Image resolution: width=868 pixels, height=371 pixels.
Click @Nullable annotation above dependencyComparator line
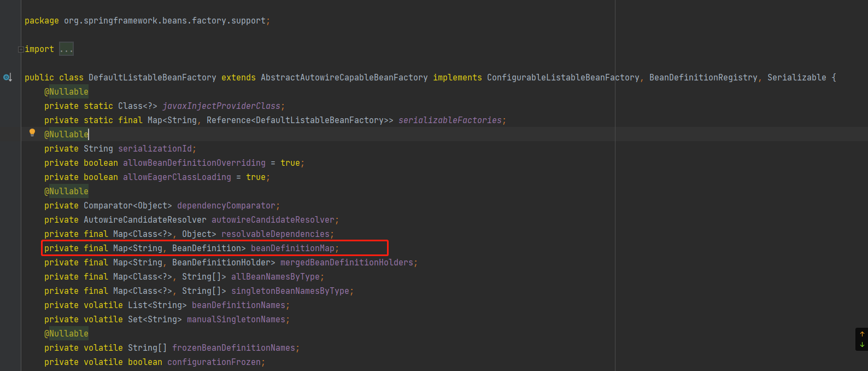[x=66, y=192]
